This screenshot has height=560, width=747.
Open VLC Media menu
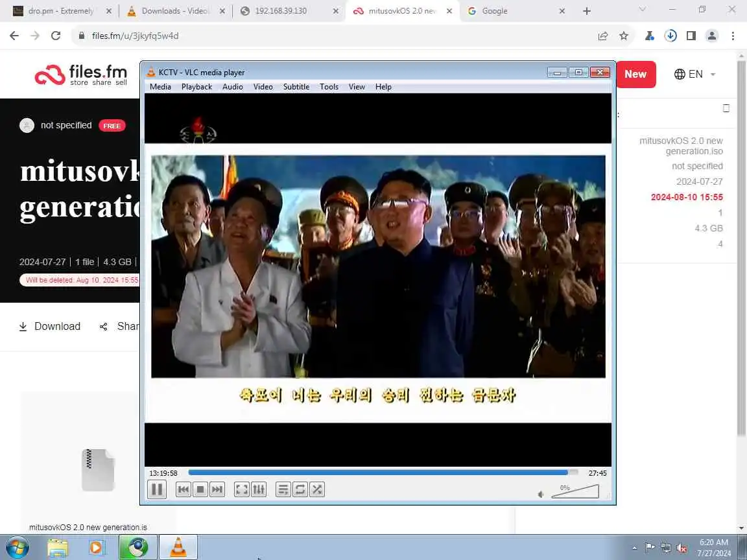coord(160,87)
